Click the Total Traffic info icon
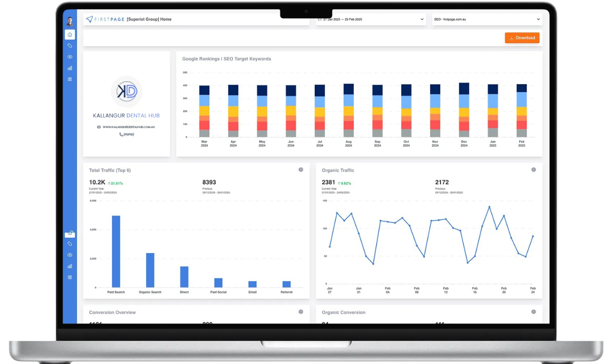Screen dimensions: 612x364 click(x=301, y=170)
